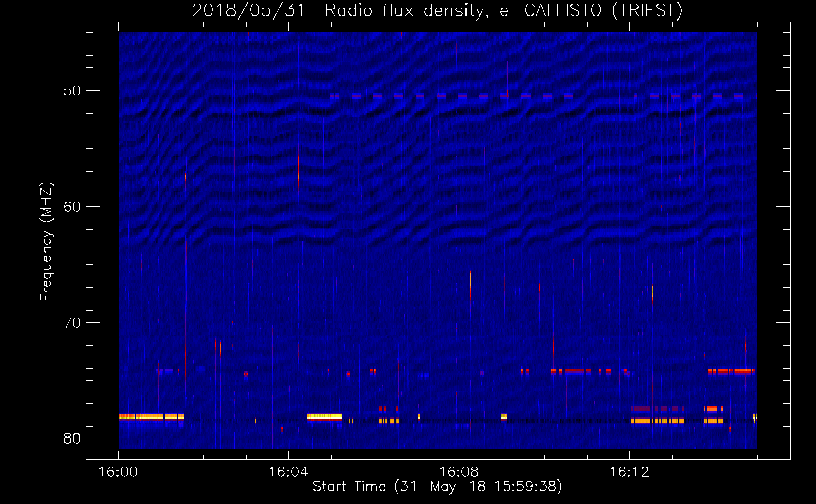This screenshot has width=816, height=504.
Task: Click the "Frequency (MHZ)" axis label
Action: tap(46, 242)
